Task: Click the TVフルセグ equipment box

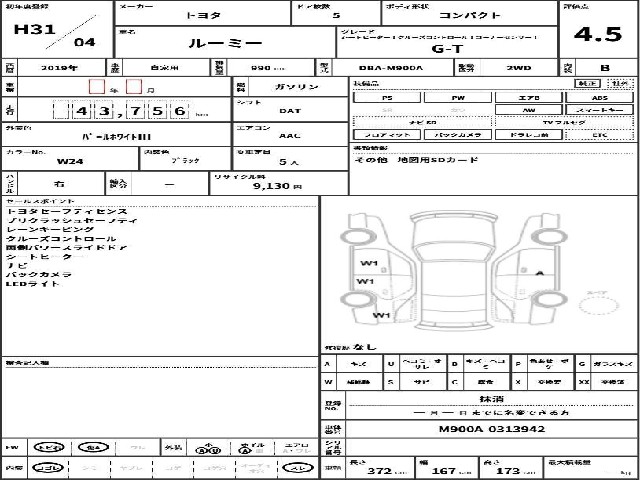Action: (564, 122)
